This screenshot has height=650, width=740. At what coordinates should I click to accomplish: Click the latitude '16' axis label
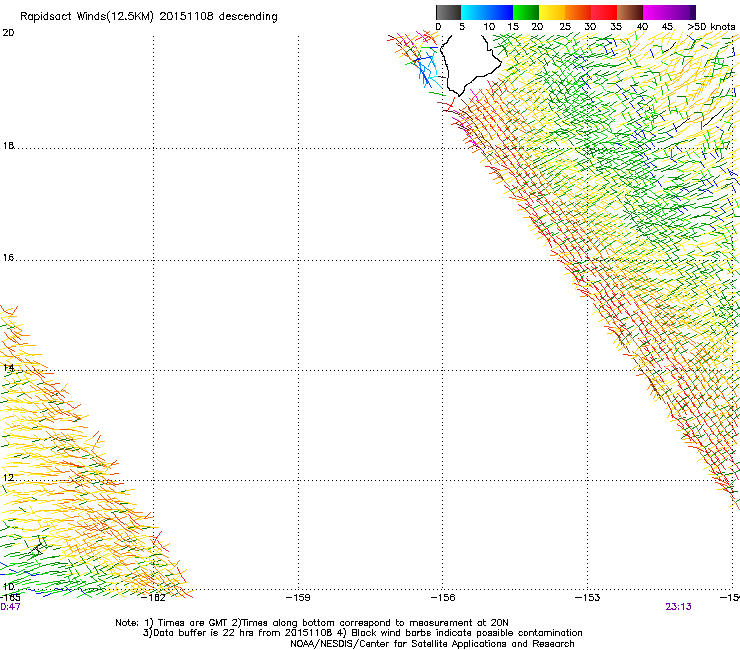point(8,258)
